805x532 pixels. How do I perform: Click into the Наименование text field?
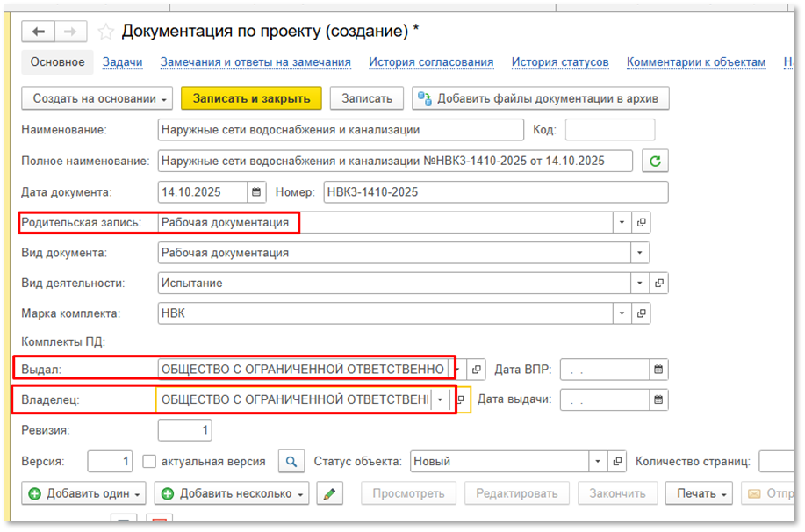340,130
